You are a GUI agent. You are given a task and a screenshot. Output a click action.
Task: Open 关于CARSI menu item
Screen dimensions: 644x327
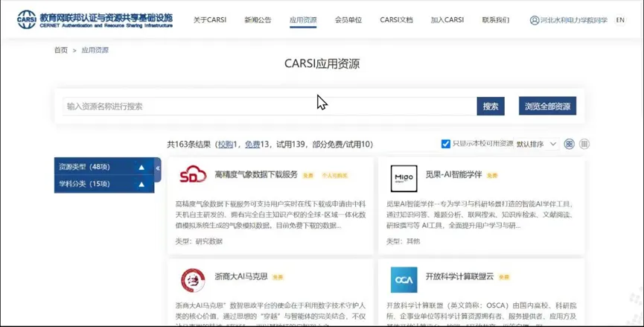pyautogui.click(x=210, y=19)
